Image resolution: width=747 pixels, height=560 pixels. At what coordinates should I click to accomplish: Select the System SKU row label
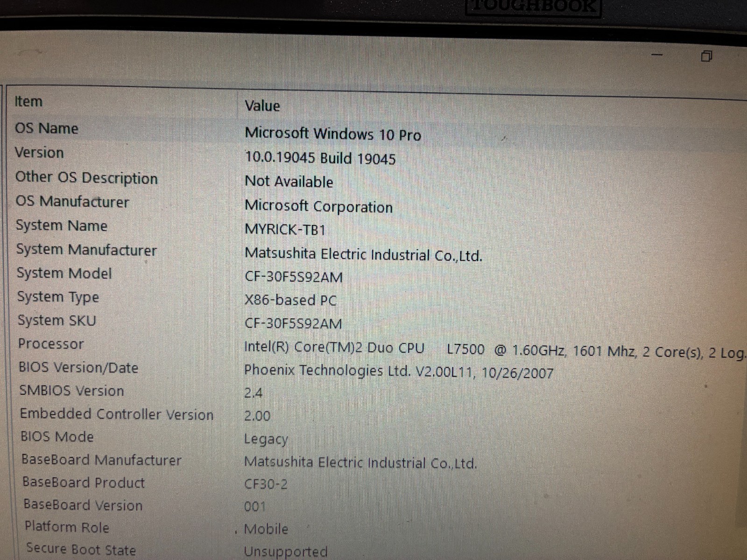tap(57, 320)
